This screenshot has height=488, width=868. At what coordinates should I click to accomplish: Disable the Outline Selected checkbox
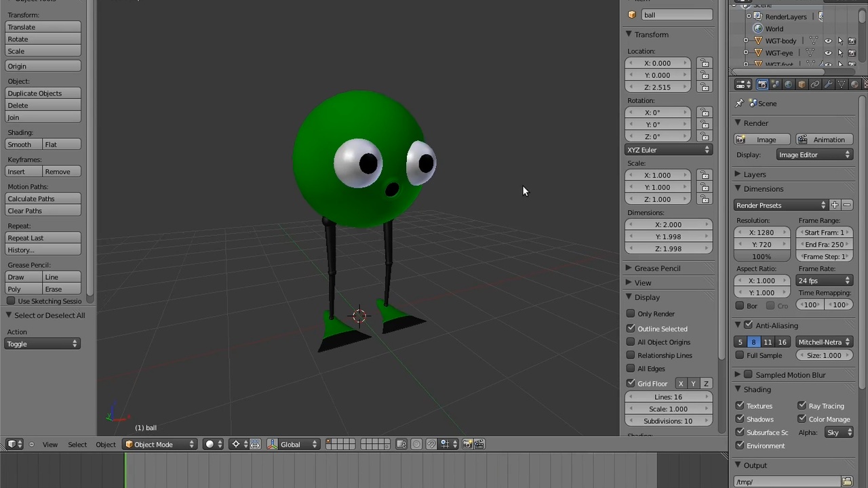click(x=631, y=329)
